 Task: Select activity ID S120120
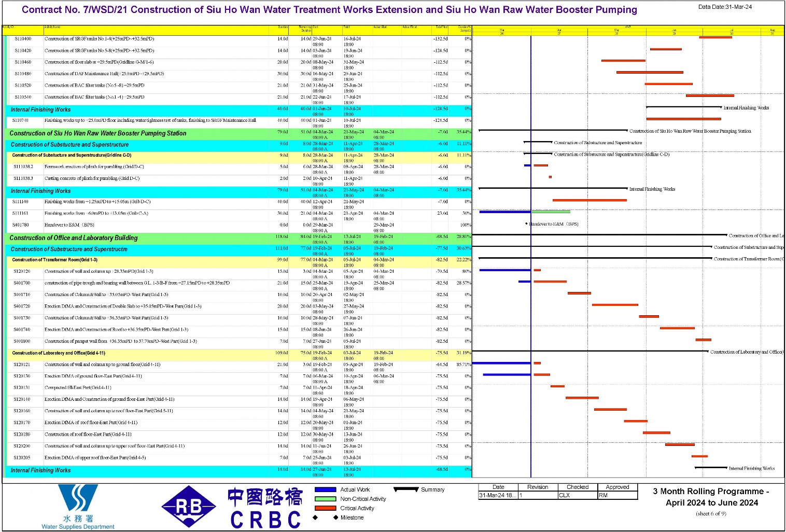coord(22,272)
